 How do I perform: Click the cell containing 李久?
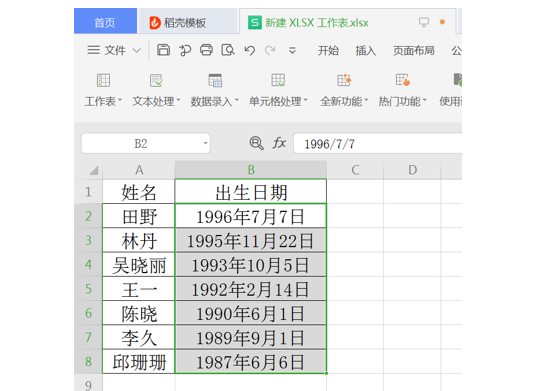coord(139,337)
